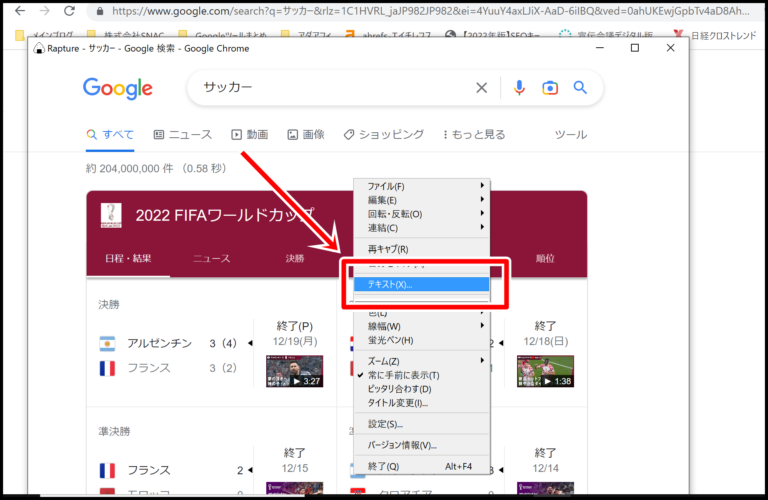Click 約 204,000,000 件 result count
The height and width of the screenshot is (500, 768).
tap(130, 168)
